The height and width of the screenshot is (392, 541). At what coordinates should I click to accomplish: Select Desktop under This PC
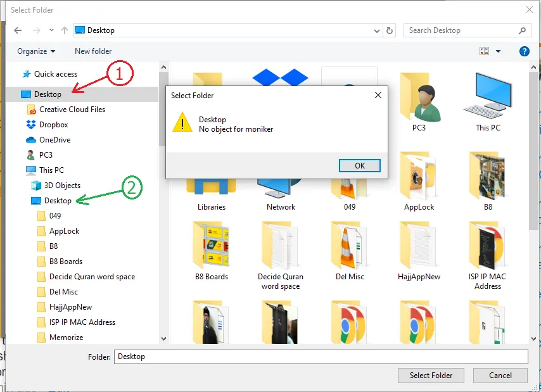51,201
